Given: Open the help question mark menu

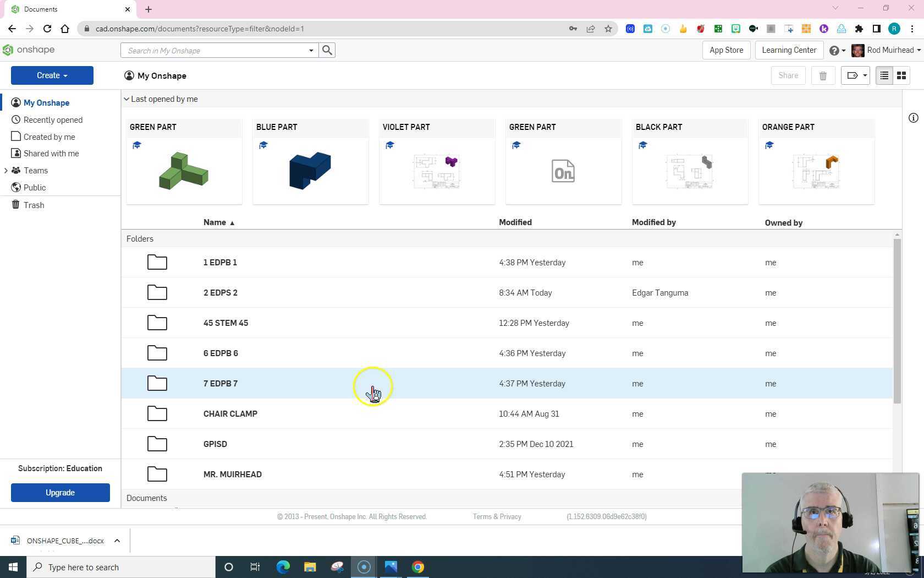Looking at the screenshot, I should (x=837, y=50).
